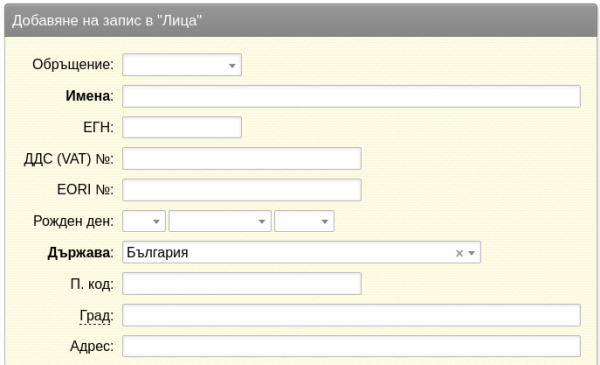Viewport: 600px width, 365px height.
Task: Open the Обръщение dropdown
Action: 182,65
